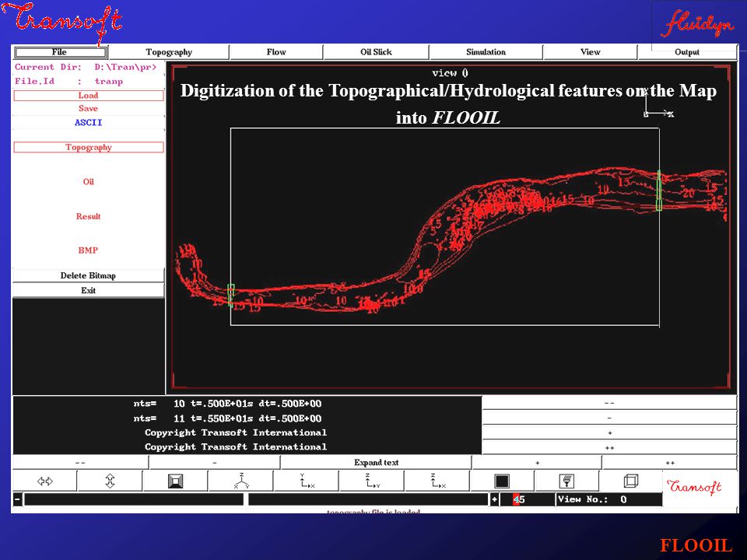The height and width of the screenshot is (560, 747).
Task: Click the double-minus button left of Expand text
Action: click(80, 462)
